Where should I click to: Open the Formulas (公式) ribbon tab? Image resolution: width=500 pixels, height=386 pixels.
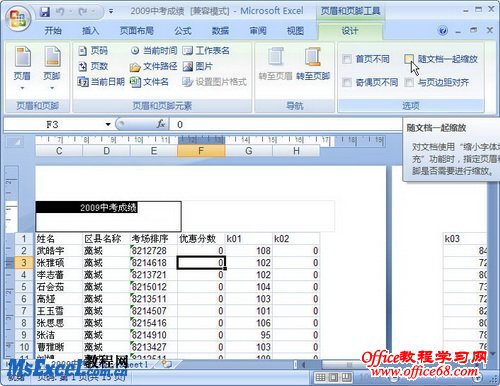pos(183,31)
